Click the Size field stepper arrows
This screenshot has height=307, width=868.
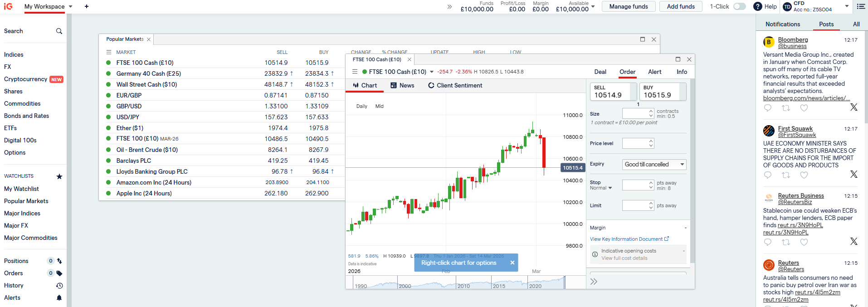[651, 113]
